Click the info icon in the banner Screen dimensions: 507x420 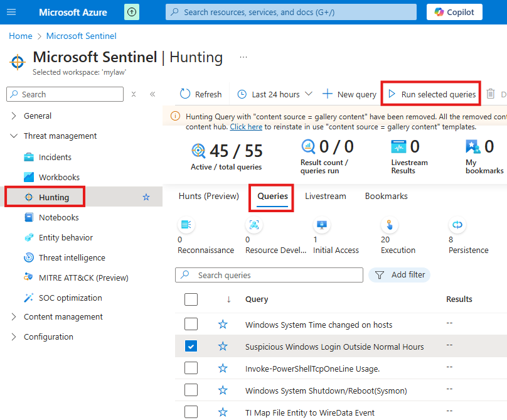tap(175, 116)
